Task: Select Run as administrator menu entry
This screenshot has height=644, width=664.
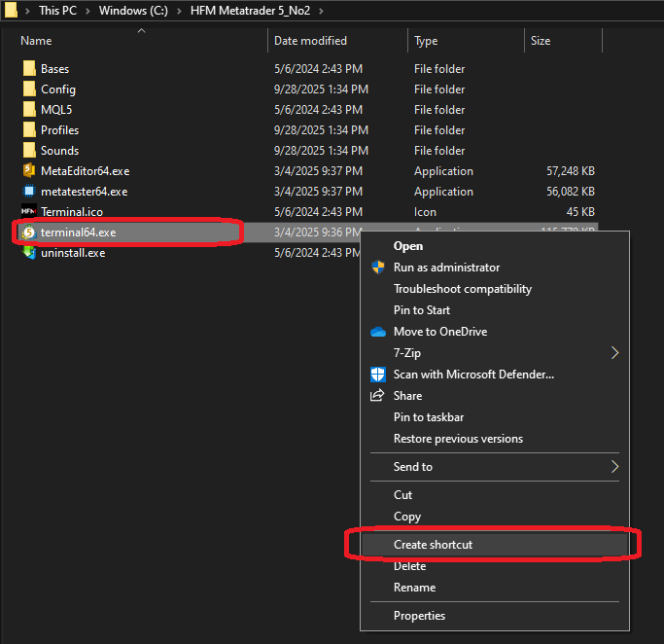Action: coord(446,268)
